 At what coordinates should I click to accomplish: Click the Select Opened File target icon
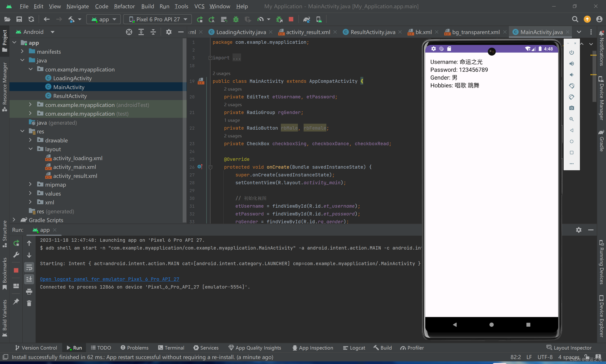(129, 32)
